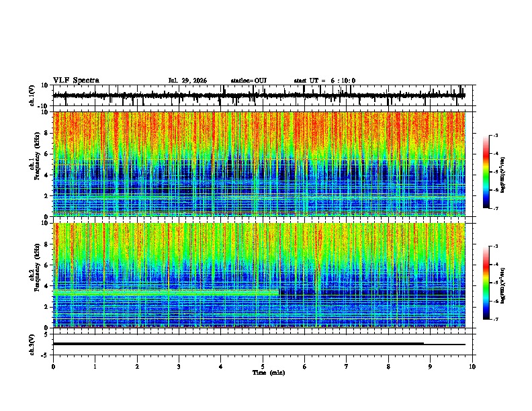Screen dimensions: 532x411
Task: Click the ch.1 "Frequency (kHz)" axis label
Action: (x=37, y=156)
